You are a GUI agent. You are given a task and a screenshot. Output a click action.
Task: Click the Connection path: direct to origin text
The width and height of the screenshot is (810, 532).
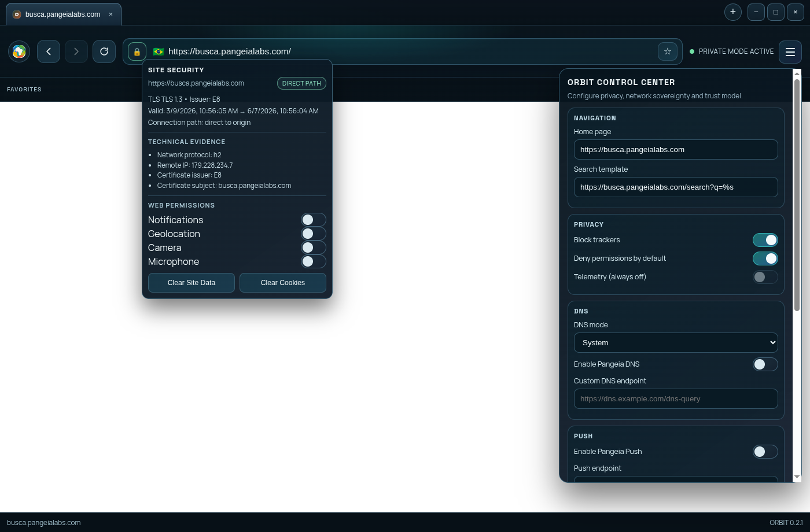click(x=199, y=123)
